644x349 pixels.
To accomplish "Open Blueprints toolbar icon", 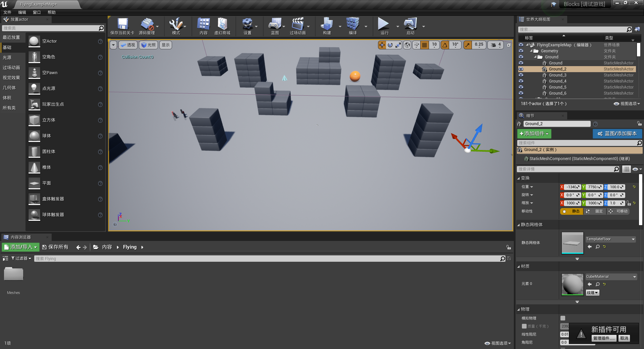I will [x=275, y=26].
